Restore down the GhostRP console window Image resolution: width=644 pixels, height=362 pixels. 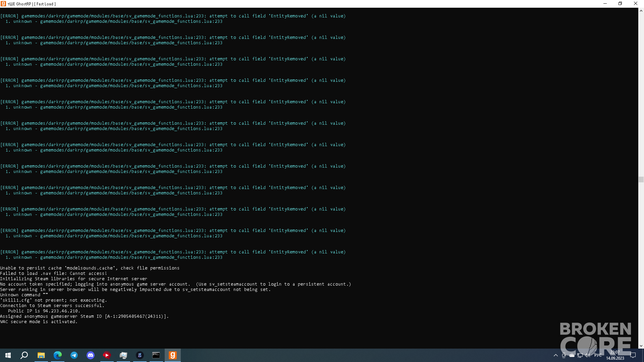[620, 4]
